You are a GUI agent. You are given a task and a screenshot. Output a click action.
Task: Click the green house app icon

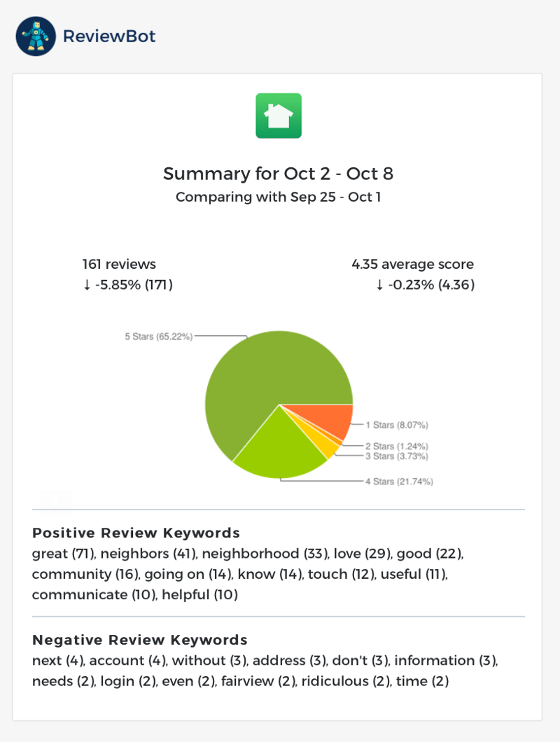coord(279,115)
